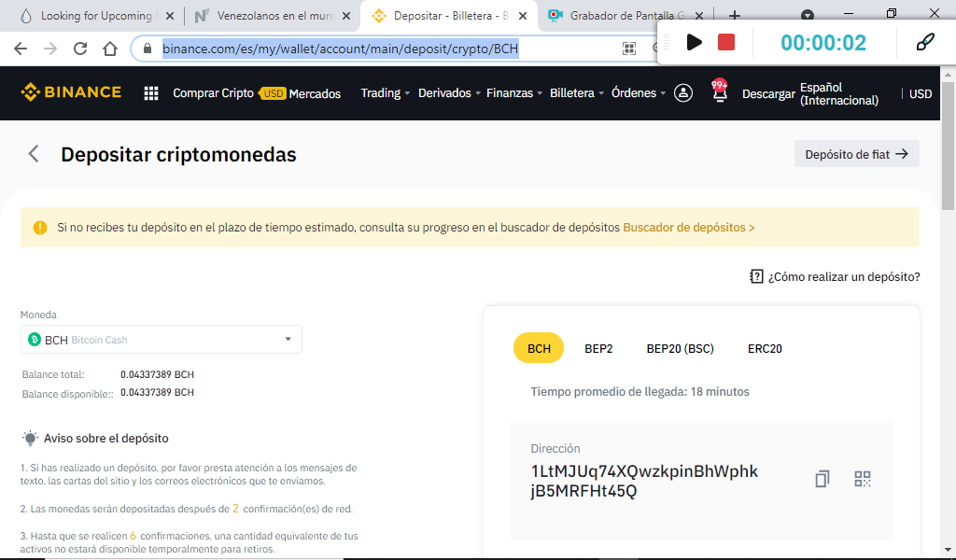Select the BCH network tab
Viewport: 956px width, 560px height.
(539, 348)
